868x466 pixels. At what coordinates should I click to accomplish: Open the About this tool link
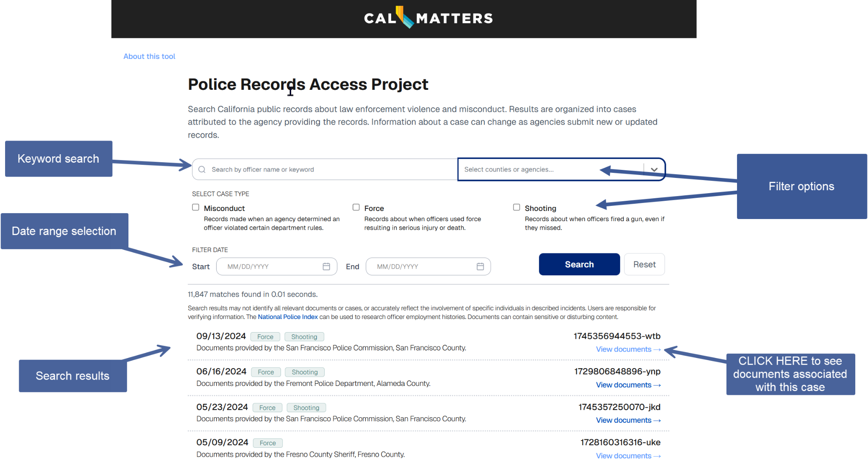click(x=149, y=56)
